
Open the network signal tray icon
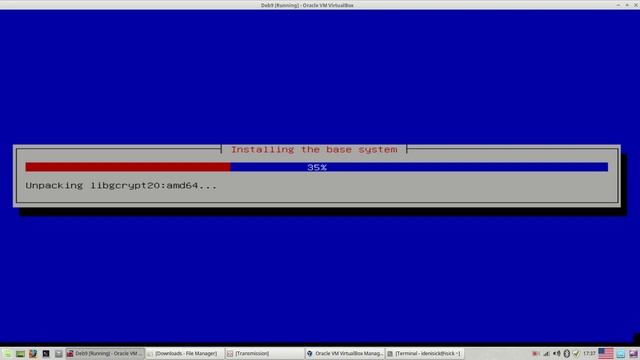point(546,353)
